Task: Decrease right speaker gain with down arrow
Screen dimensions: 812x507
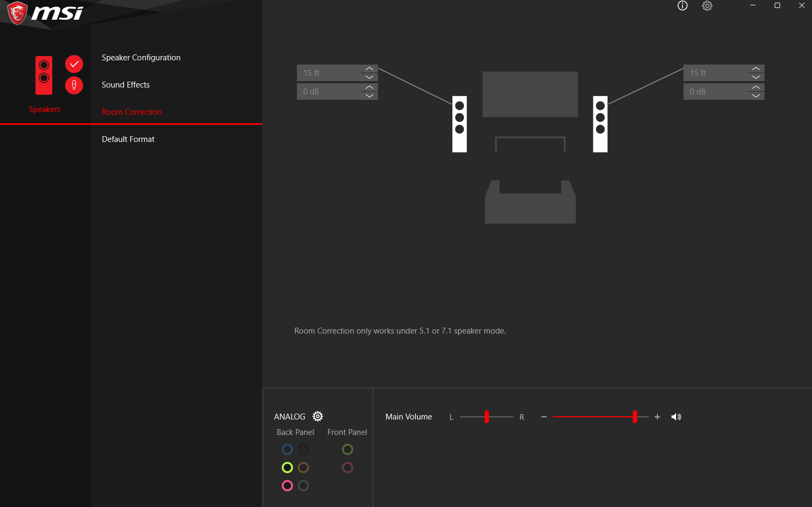Action: [x=756, y=96]
